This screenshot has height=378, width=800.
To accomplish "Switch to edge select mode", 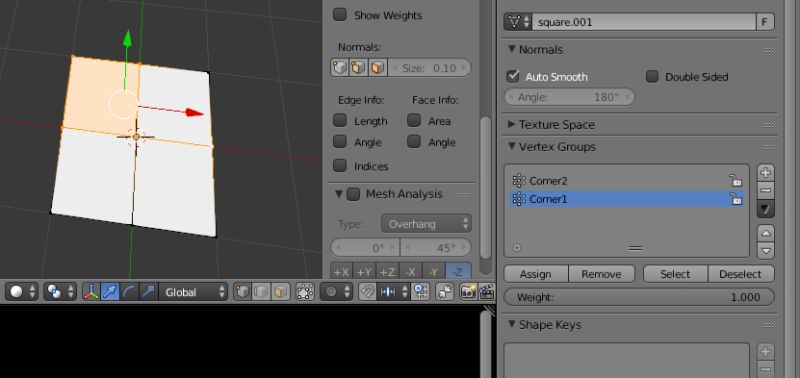I will point(262,292).
